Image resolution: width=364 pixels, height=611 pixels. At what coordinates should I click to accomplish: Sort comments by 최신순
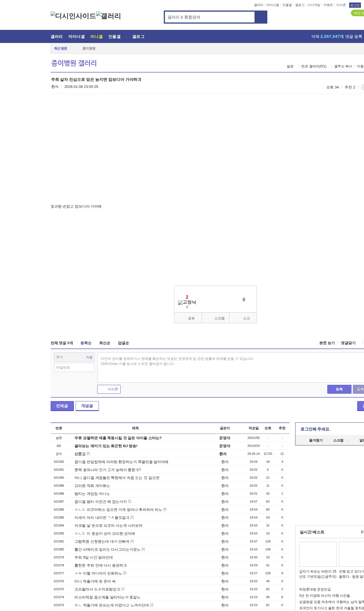(105, 343)
